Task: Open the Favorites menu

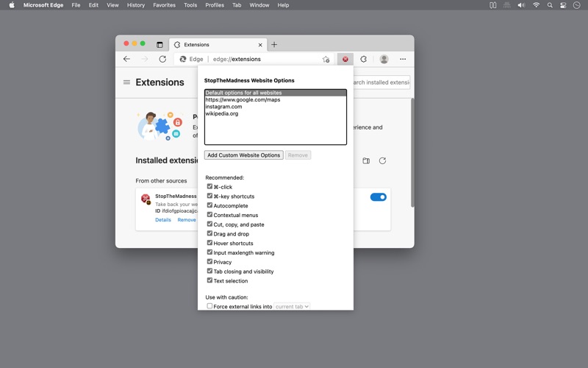Action: tap(164, 5)
